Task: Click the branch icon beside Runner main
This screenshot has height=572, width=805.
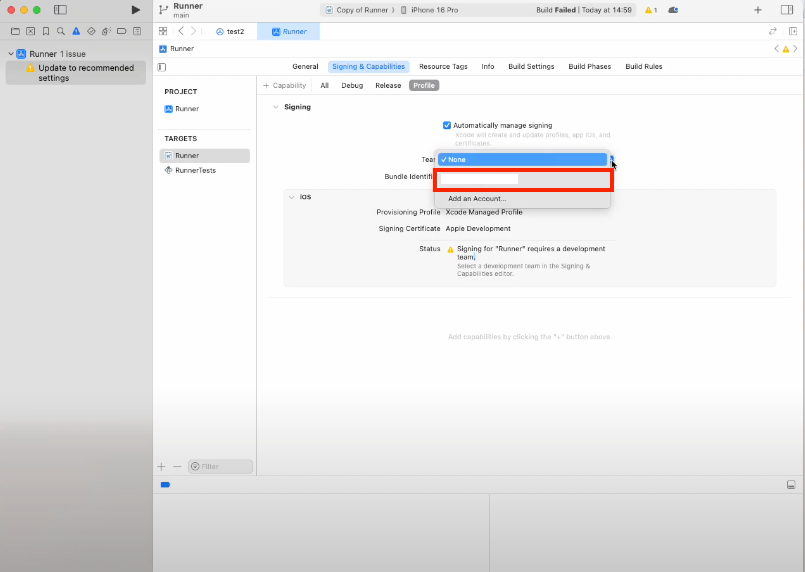Action: click(163, 10)
